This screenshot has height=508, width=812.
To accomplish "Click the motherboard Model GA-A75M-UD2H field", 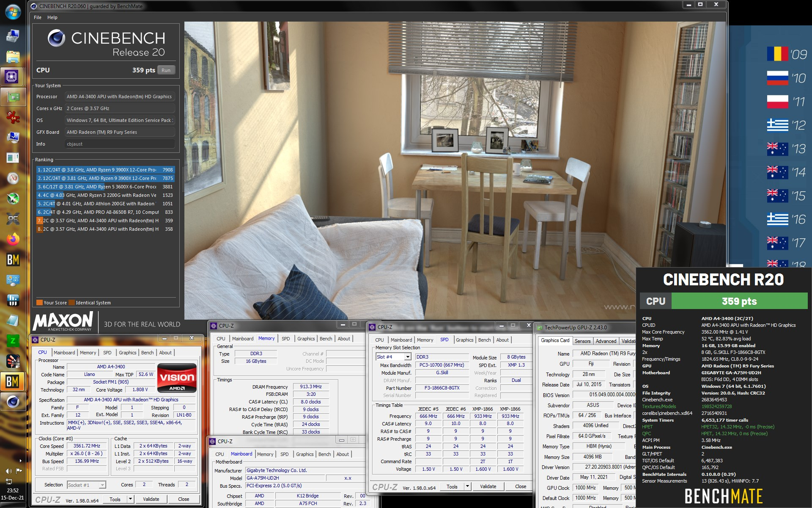I will tap(285, 478).
